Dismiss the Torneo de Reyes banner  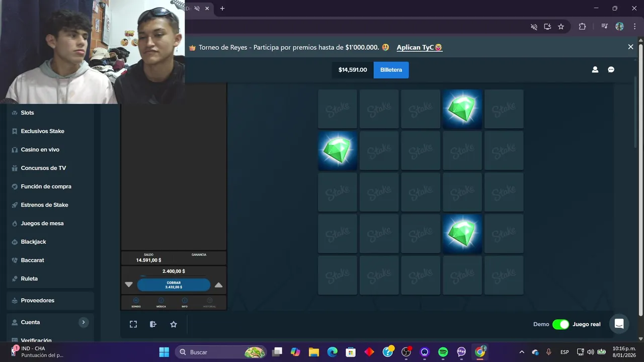click(x=630, y=47)
